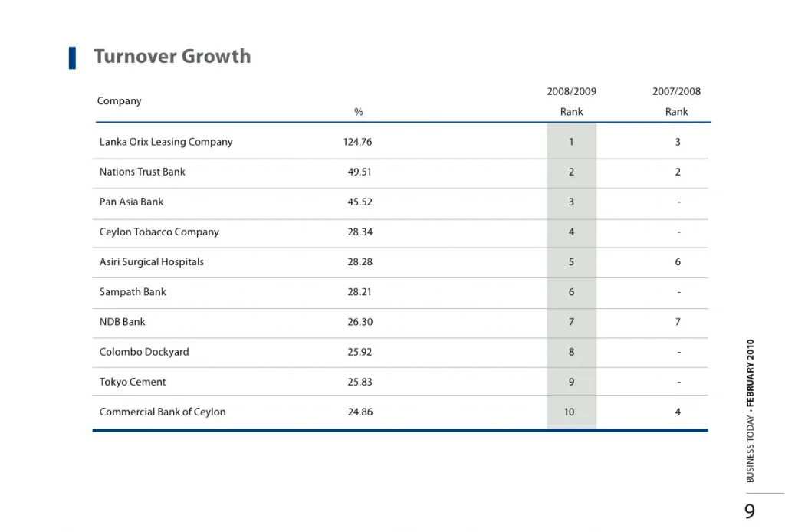Click the Business Today February 2010 vertical text
The width and height of the screenshot is (785, 532).
click(x=751, y=411)
